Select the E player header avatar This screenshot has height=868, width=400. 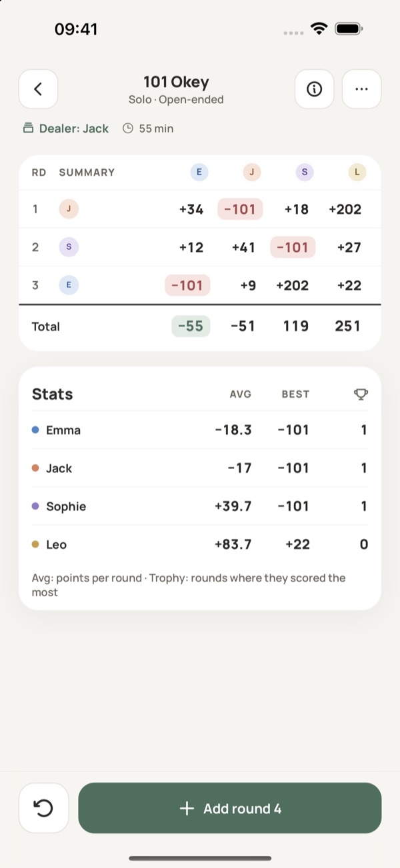[199, 173]
